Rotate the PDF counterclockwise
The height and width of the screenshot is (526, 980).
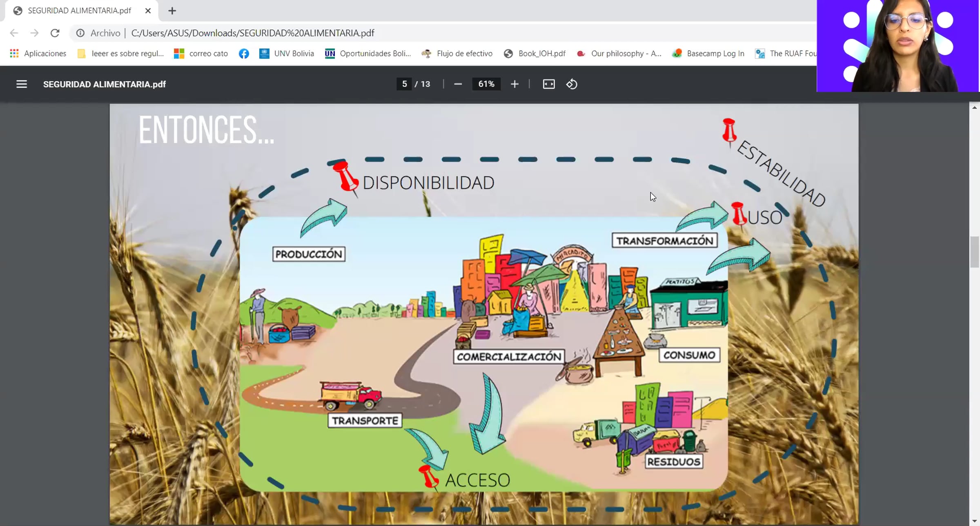571,84
